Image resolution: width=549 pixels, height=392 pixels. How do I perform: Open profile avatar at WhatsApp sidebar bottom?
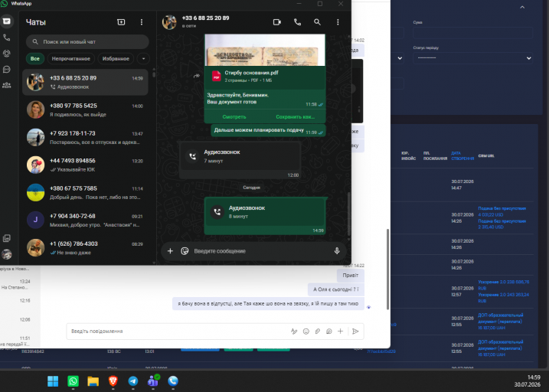pos(7,254)
